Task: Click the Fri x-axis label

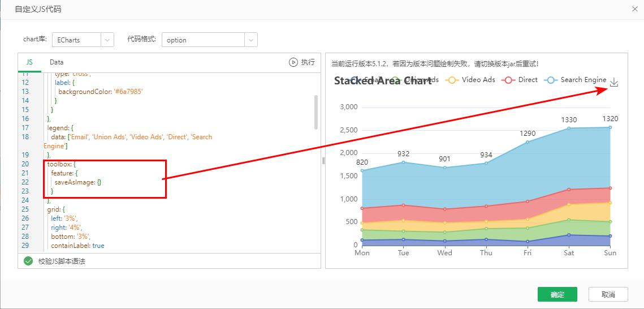Action: [x=528, y=253]
